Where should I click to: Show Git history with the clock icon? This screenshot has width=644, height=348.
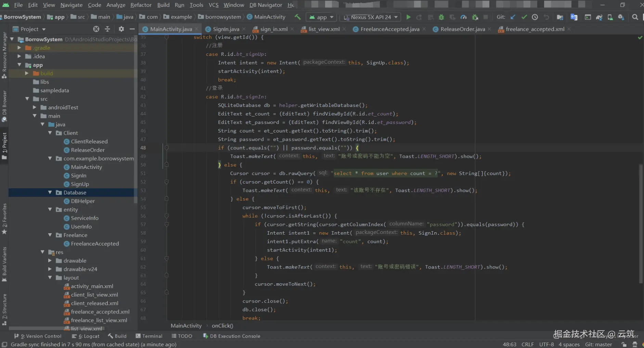coord(535,17)
